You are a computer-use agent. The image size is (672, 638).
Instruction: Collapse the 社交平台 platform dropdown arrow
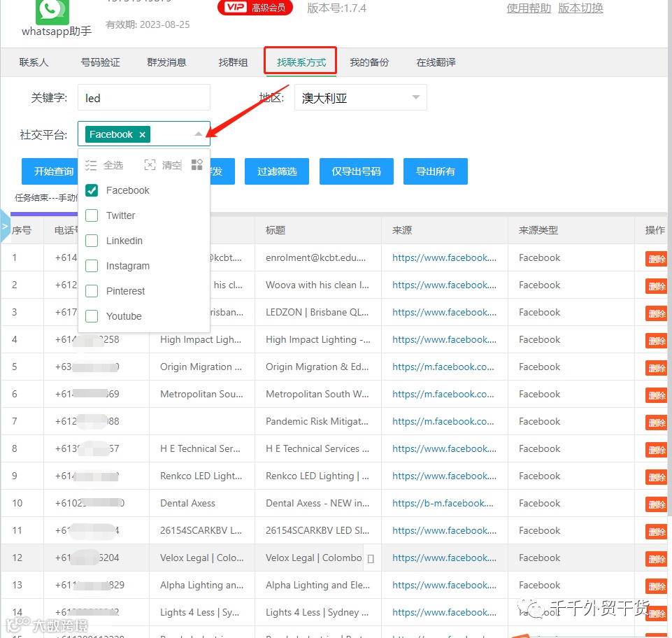(x=198, y=134)
